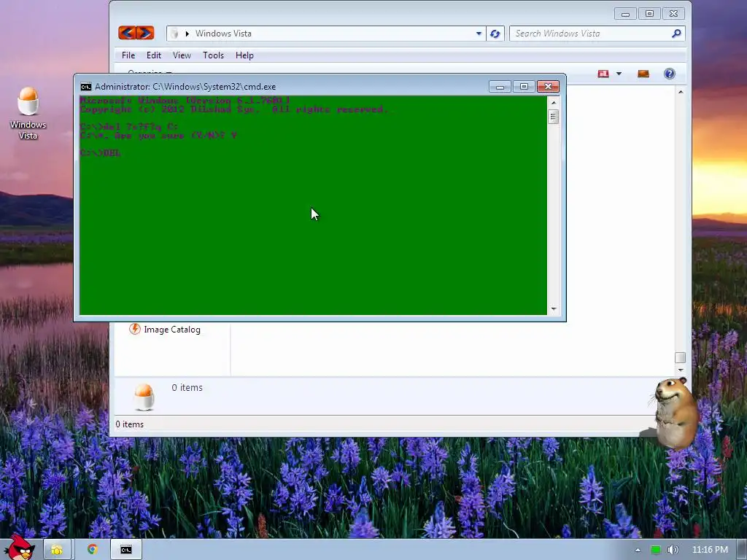Click the cmd scrollbar thumb

(553, 117)
